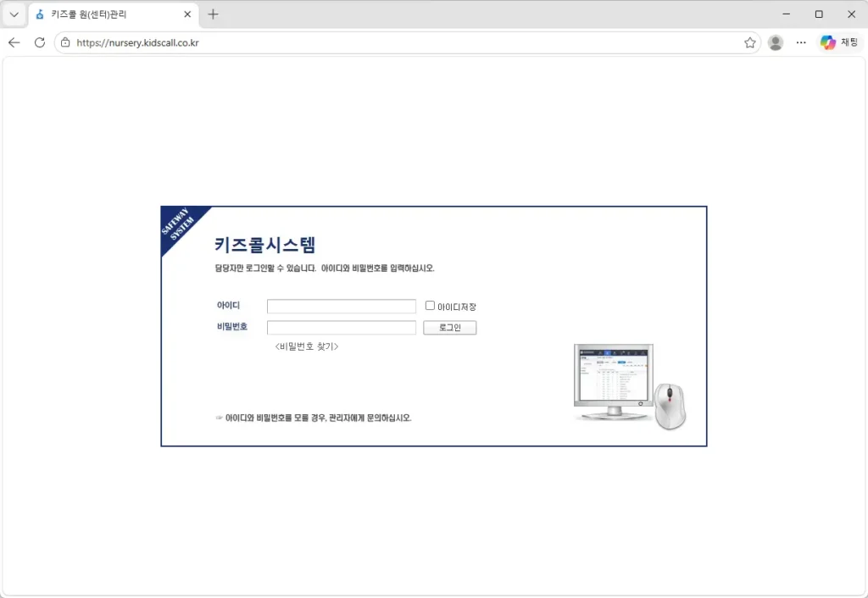
Task: Refresh the current page
Action: coord(39,42)
